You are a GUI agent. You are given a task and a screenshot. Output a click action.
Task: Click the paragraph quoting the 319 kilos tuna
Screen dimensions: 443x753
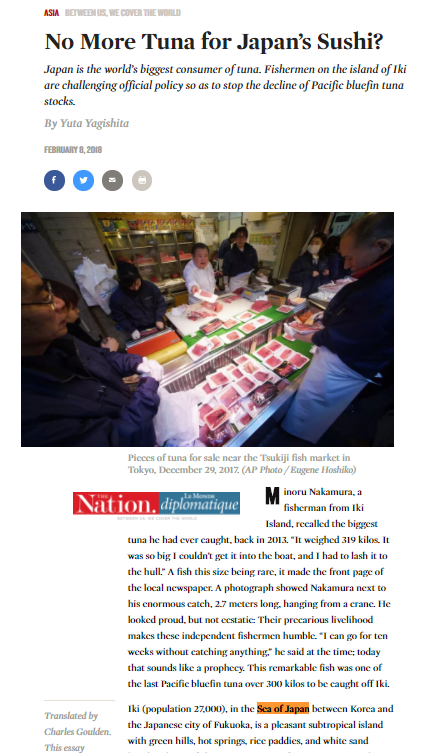(x=259, y=588)
